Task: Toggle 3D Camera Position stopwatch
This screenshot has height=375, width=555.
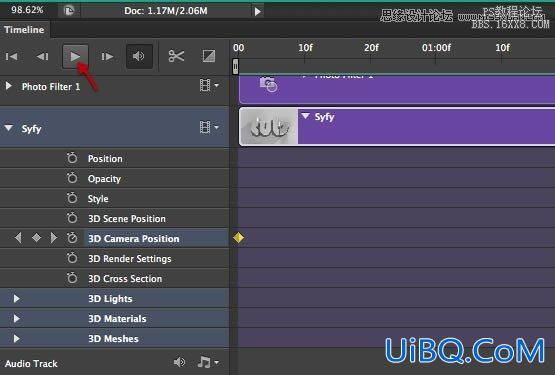Action: 72,238
